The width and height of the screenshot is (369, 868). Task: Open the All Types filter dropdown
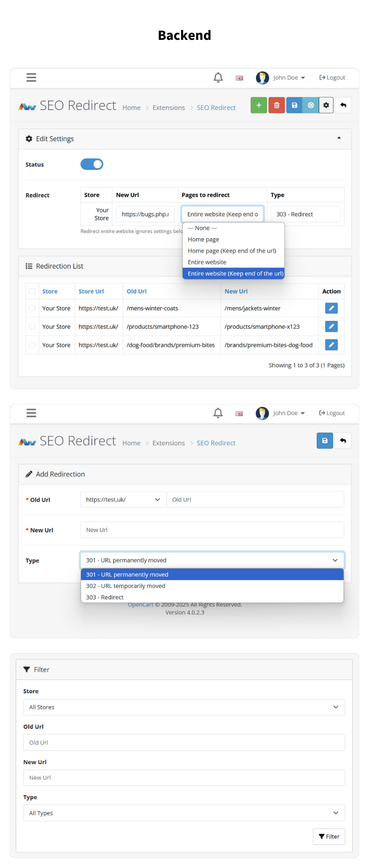184,813
